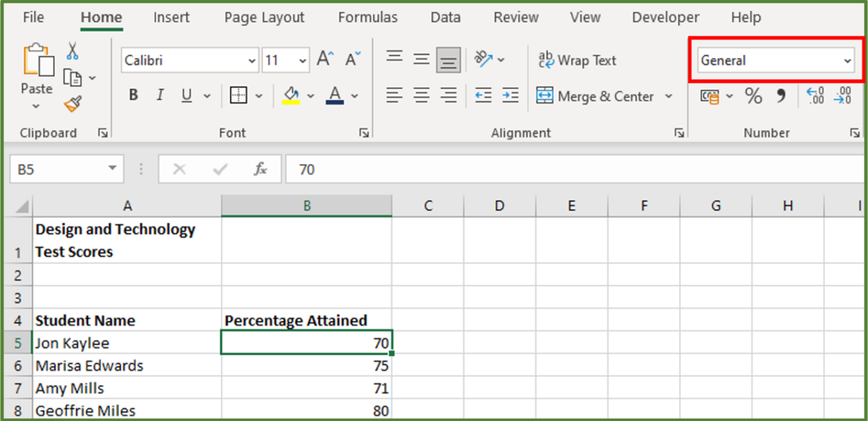
Task: Click Accounting Number Format icon
Action: (x=709, y=96)
